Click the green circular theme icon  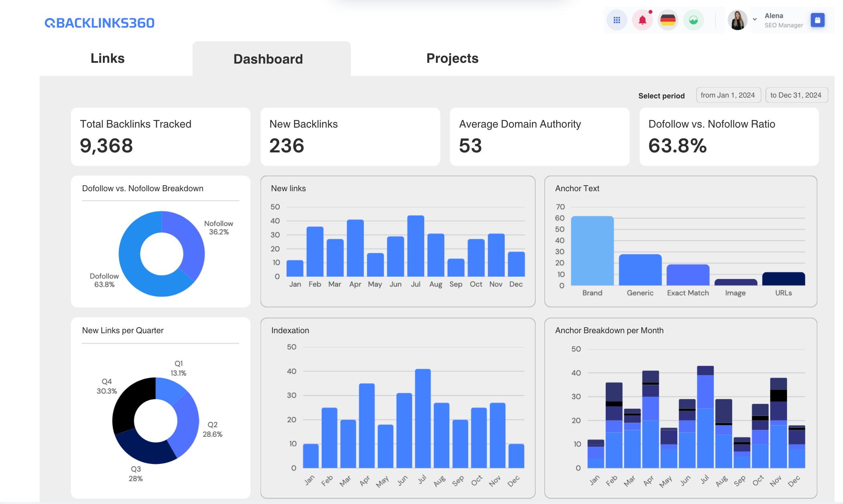pos(694,20)
